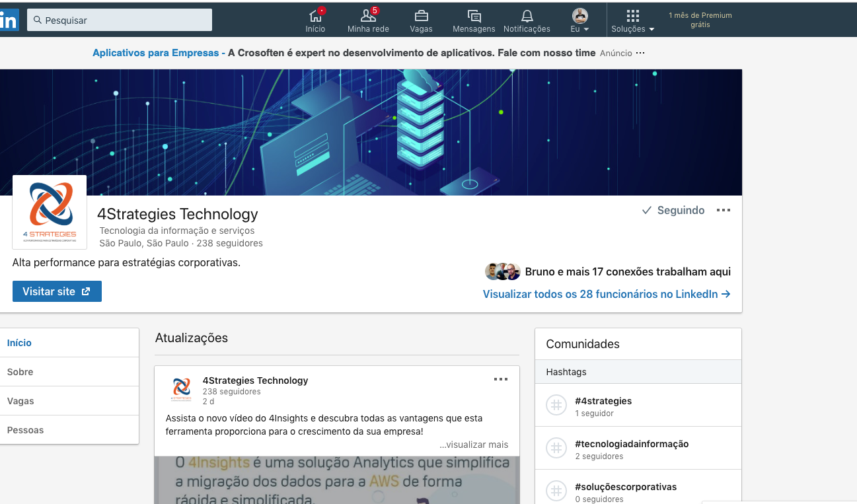Click the 4Strategies Technology page title

177,214
